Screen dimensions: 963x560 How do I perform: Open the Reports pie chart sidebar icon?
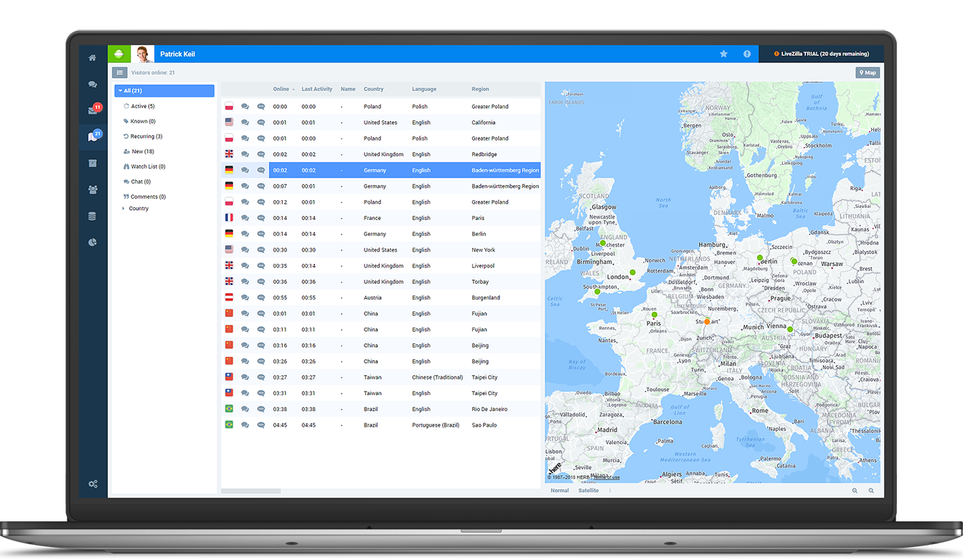pos(93,242)
